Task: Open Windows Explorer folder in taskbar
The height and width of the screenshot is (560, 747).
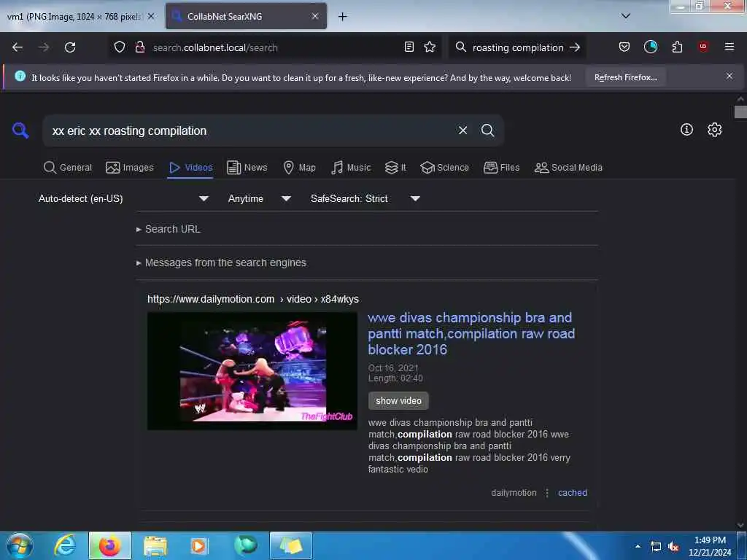Action: click(155, 545)
